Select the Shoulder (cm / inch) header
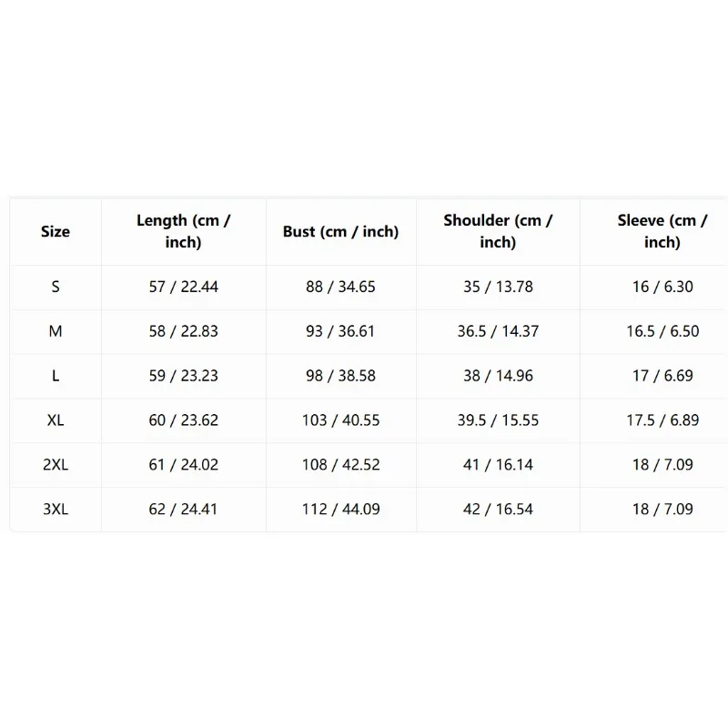The height and width of the screenshot is (728, 728). [x=498, y=231]
